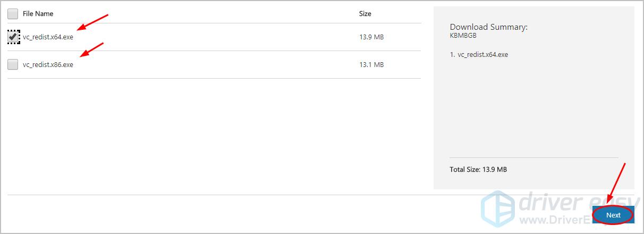Select the vc_redist.x86.exe file name label
Image resolution: width=644 pixels, height=234 pixels.
click(x=48, y=64)
